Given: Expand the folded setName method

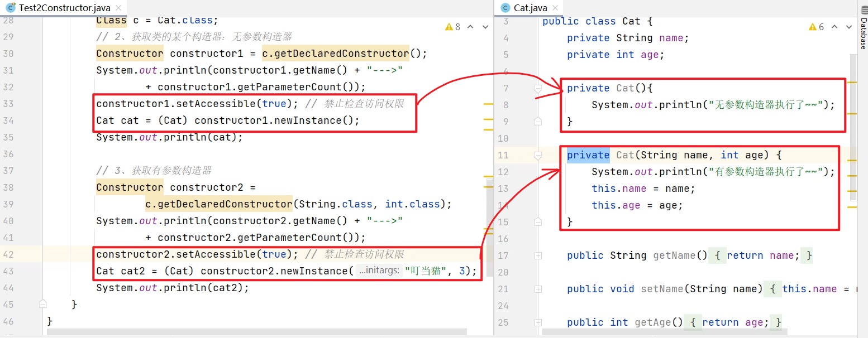Looking at the screenshot, I should [x=538, y=289].
